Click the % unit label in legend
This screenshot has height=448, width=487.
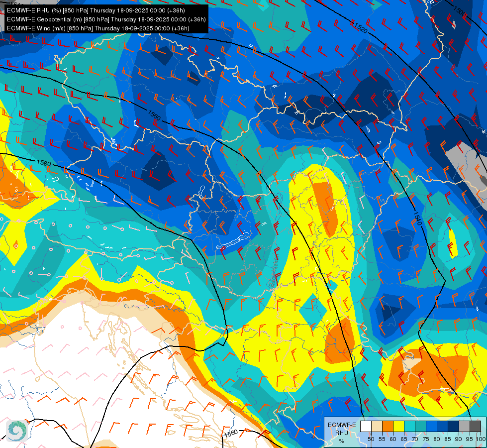342,441
